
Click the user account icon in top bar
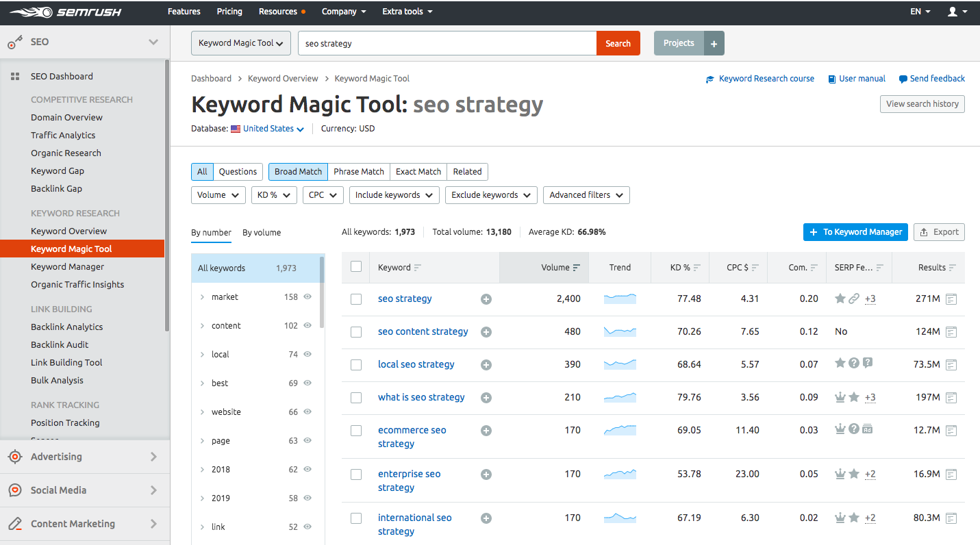click(952, 12)
